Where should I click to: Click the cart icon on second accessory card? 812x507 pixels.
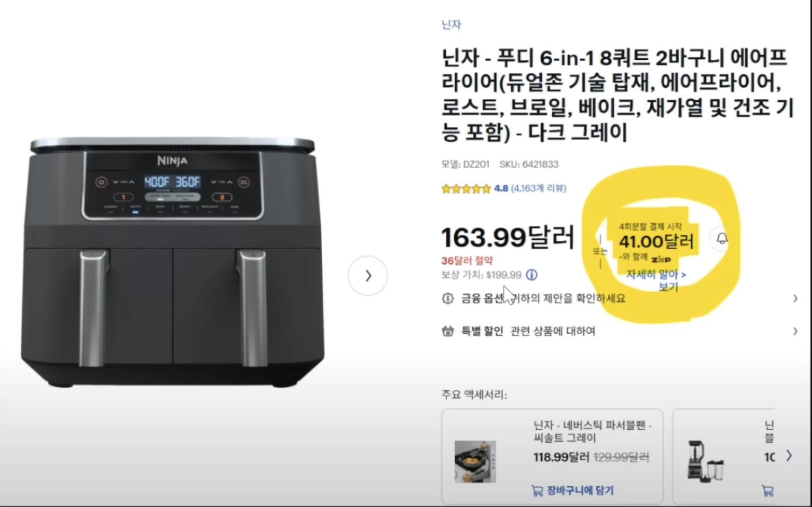click(767, 491)
